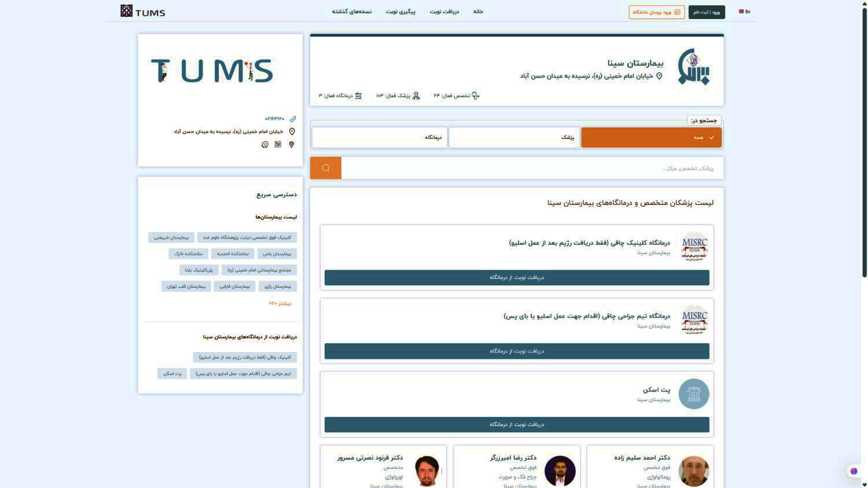
Task: Click the بیمارستان فارابی quick access tag
Action: 234,287
